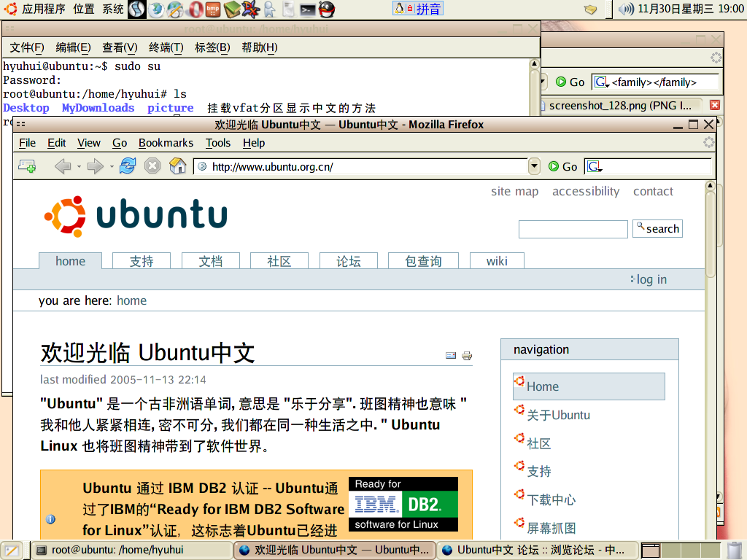
Task: Launch QQ penguin icon in panel
Action: 327,9
